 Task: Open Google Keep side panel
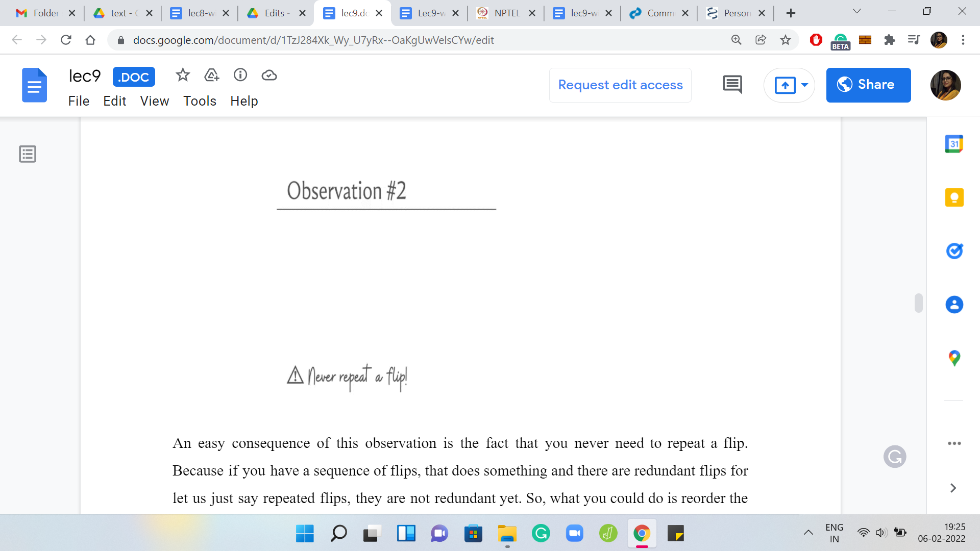(x=954, y=197)
